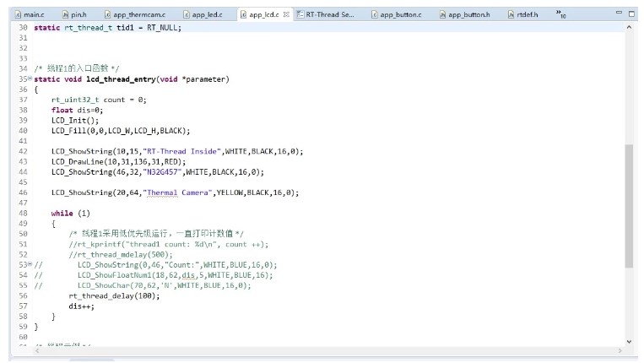Viewport: 644px width, 363px height.
Task: Click the horizontal scrollbar right arrow
Action: pos(620,350)
